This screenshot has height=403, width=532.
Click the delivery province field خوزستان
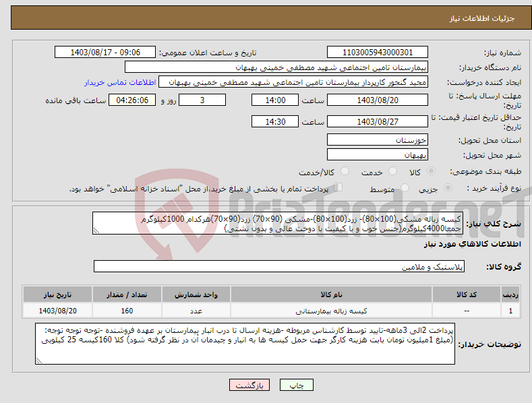[x=378, y=139]
